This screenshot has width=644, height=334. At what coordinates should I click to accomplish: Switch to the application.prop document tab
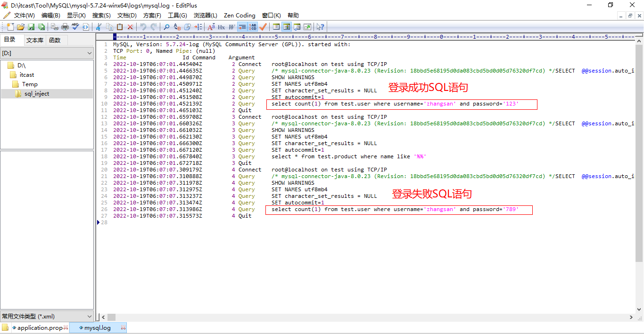(40, 328)
